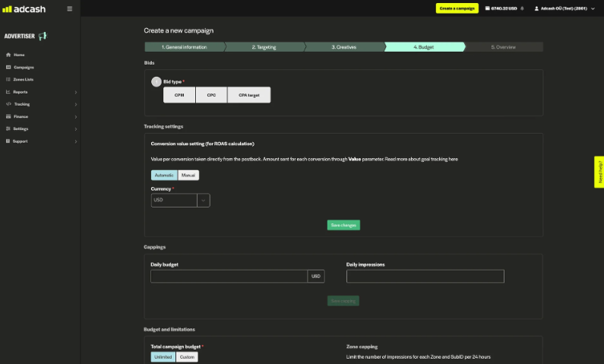This screenshot has height=364, width=604.
Task: Set total campaign budget to Custom
Action: pyautogui.click(x=187, y=357)
